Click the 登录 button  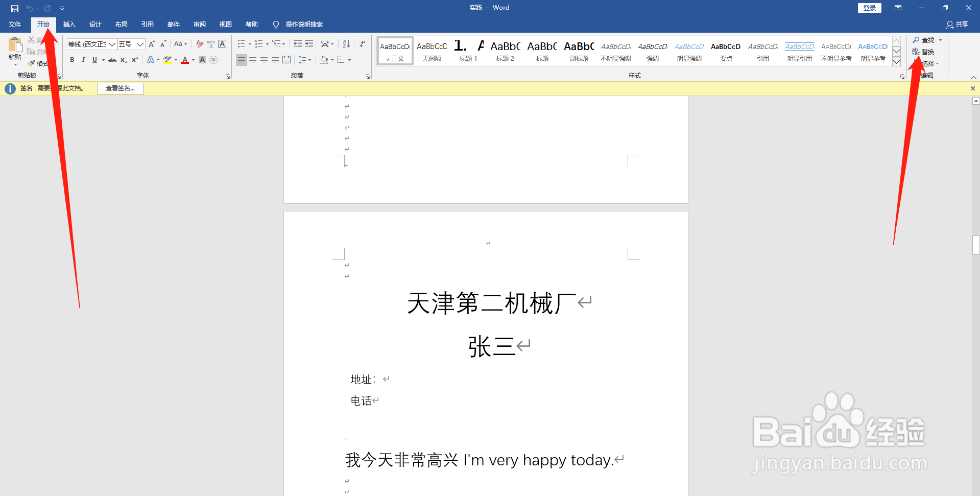point(869,8)
